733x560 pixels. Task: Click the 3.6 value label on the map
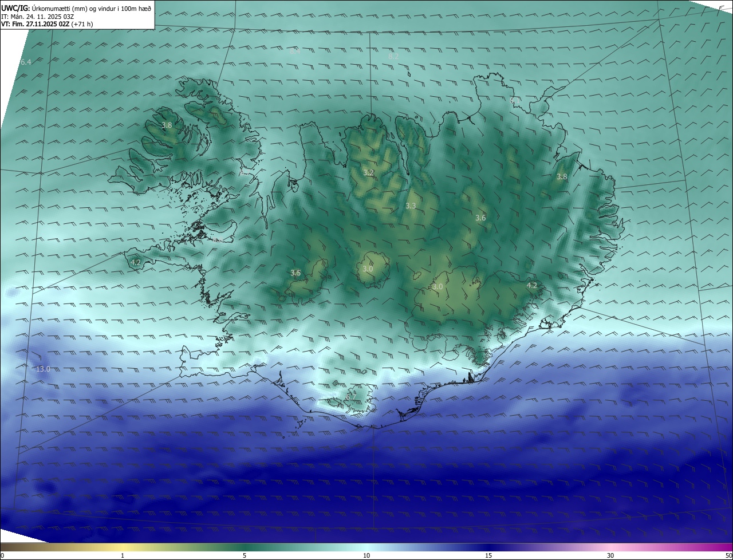(480, 218)
